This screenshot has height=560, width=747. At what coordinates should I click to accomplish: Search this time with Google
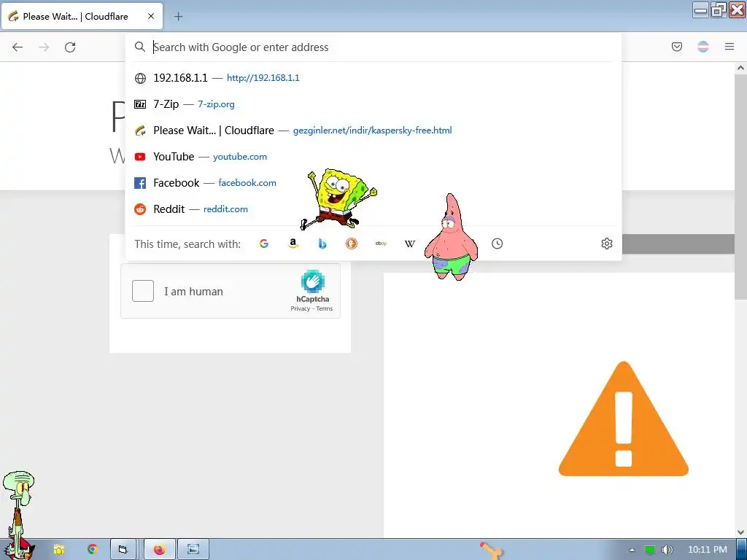pyautogui.click(x=264, y=244)
